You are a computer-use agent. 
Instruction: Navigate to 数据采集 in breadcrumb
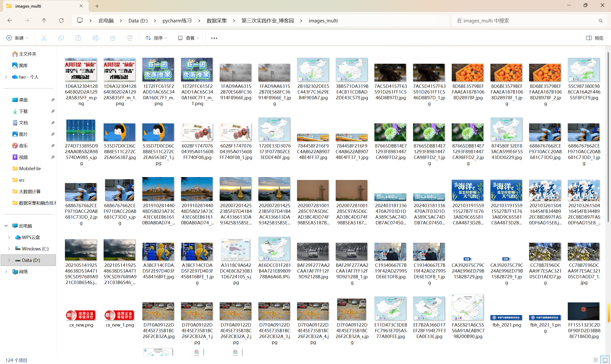click(217, 21)
